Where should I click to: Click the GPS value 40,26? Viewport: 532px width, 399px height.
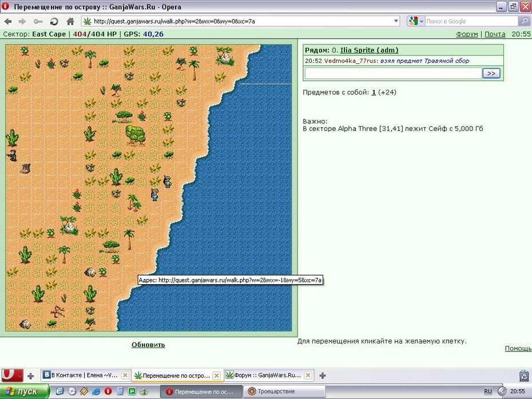[153, 34]
